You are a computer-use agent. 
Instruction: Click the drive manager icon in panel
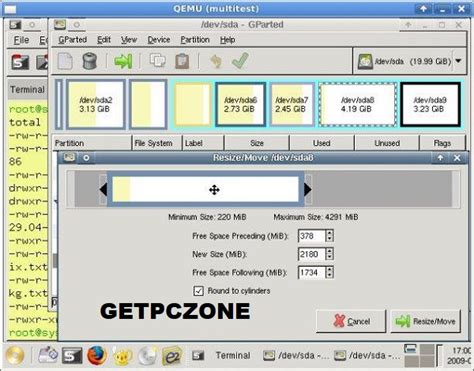(47, 355)
